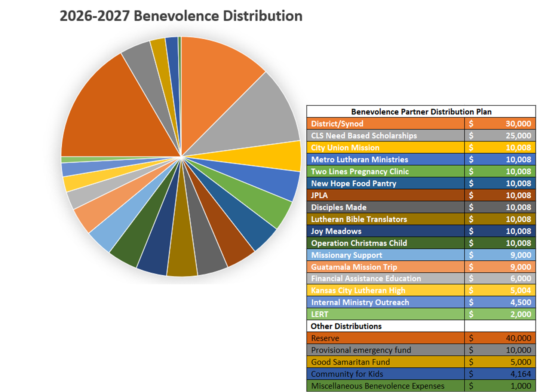Select the Good Samaritan Fund cell
Screen dimensions: 537x392
pyautogui.click(x=386, y=362)
